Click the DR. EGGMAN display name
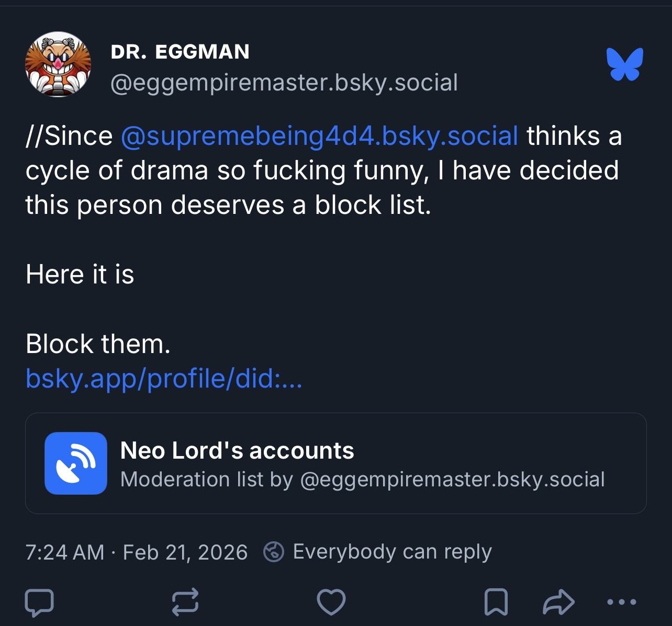The width and height of the screenshot is (672, 626). [x=180, y=52]
